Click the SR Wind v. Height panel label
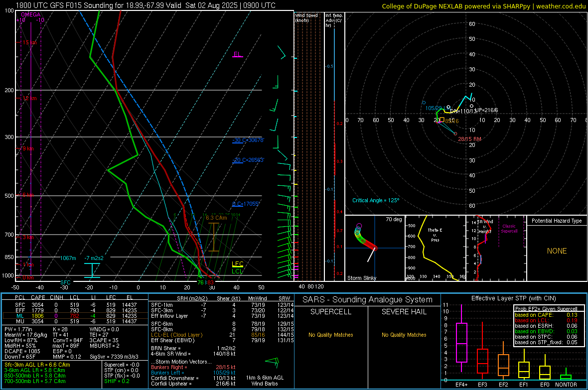Viewport: 588px width, 390px height. [x=485, y=227]
